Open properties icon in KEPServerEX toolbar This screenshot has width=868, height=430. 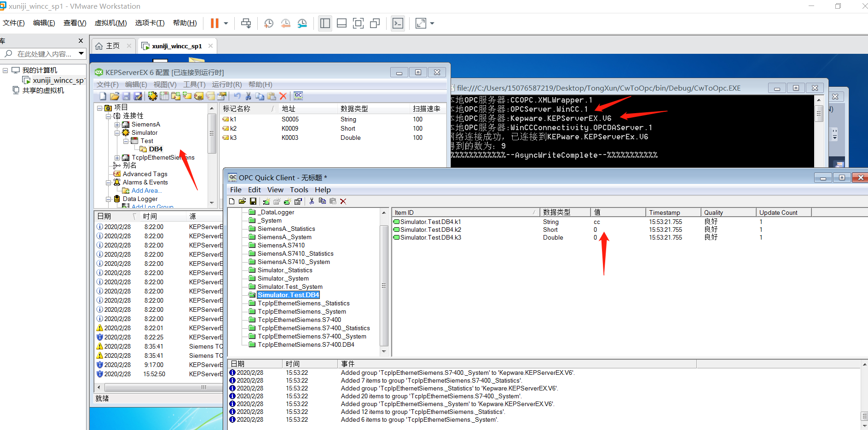222,96
